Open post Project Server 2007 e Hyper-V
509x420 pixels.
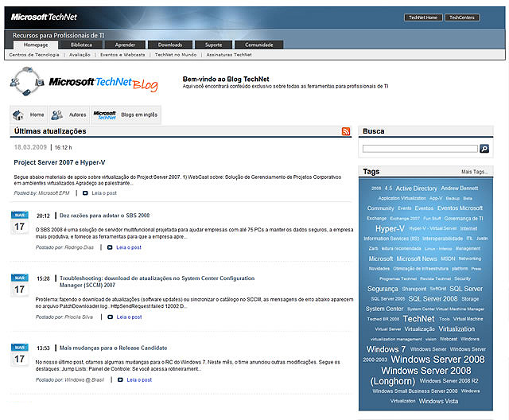point(60,162)
